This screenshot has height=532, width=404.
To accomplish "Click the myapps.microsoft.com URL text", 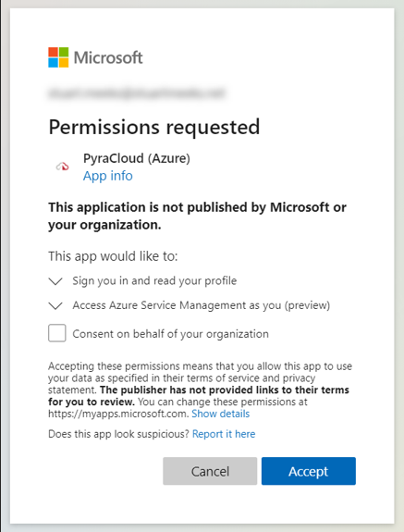I will [118, 414].
